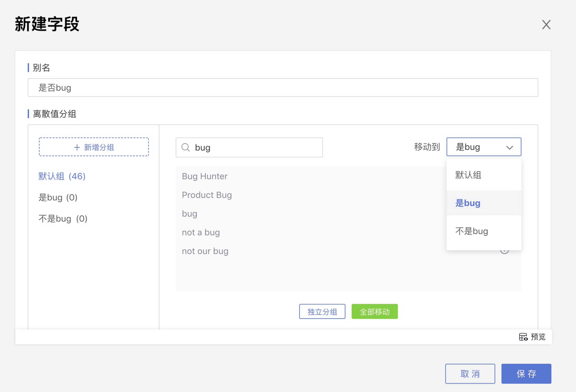Click the 独立分组 button
576x392 pixels.
click(x=322, y=311)
